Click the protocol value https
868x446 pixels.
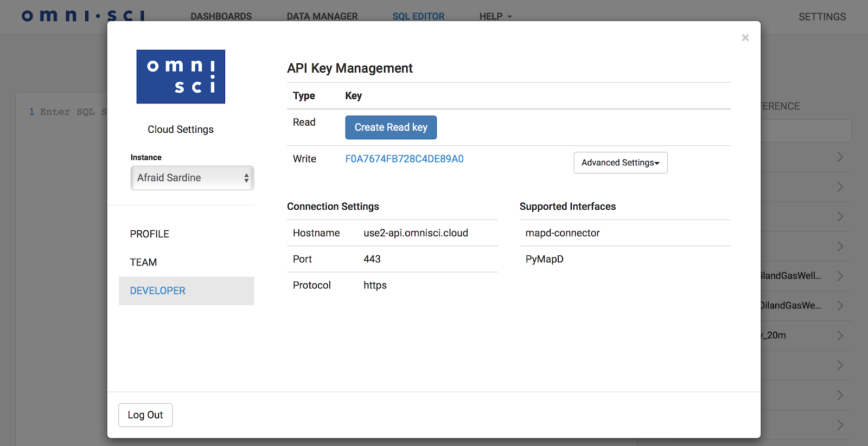375,285
